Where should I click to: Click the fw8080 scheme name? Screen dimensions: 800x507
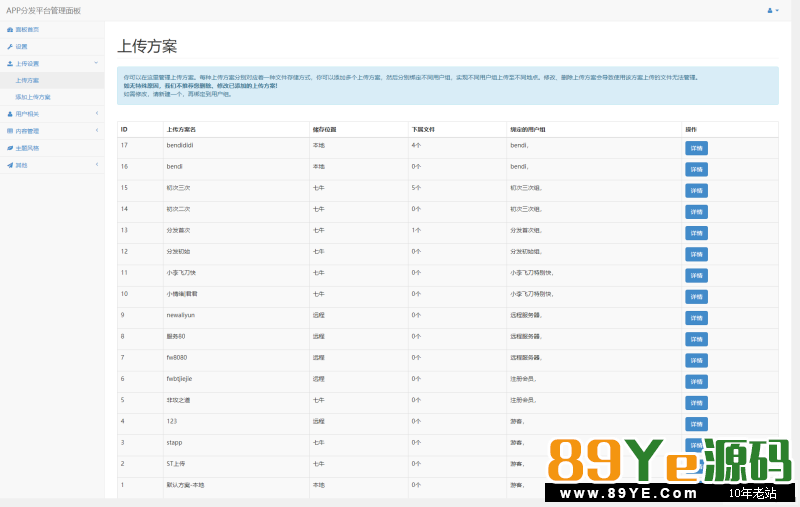(x=177, y=358)
